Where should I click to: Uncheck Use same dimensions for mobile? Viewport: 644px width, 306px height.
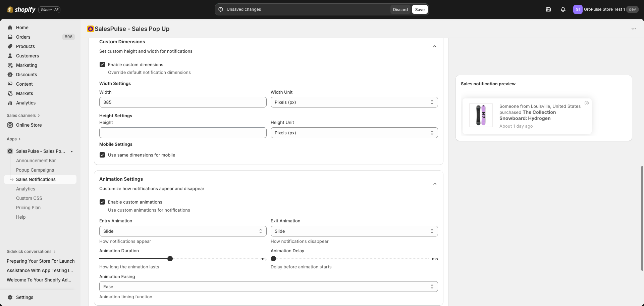pos(102,155)
